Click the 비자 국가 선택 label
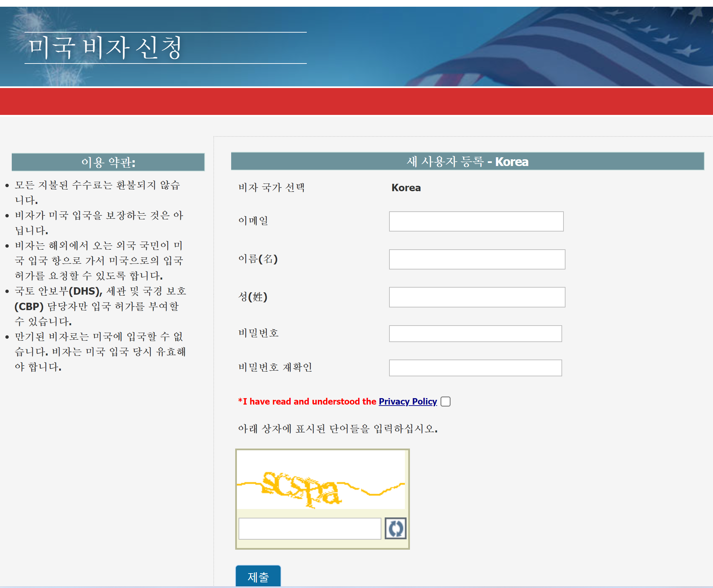 pos(271,187)
